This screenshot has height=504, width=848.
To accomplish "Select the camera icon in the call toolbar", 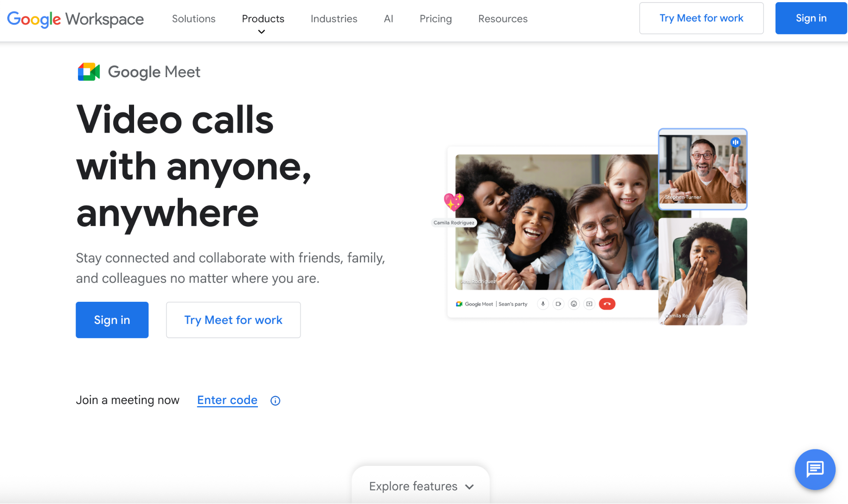I will coord(558,304).
